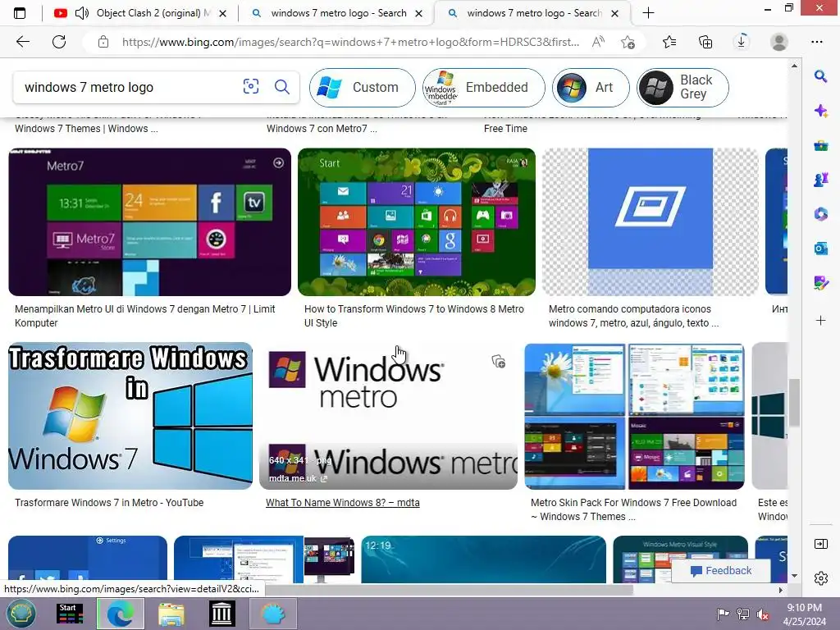Switch to first windows 7 metro logo tab
Image resolution: width=840 pixels, height=630 pixels.
(x=339, y=13)
